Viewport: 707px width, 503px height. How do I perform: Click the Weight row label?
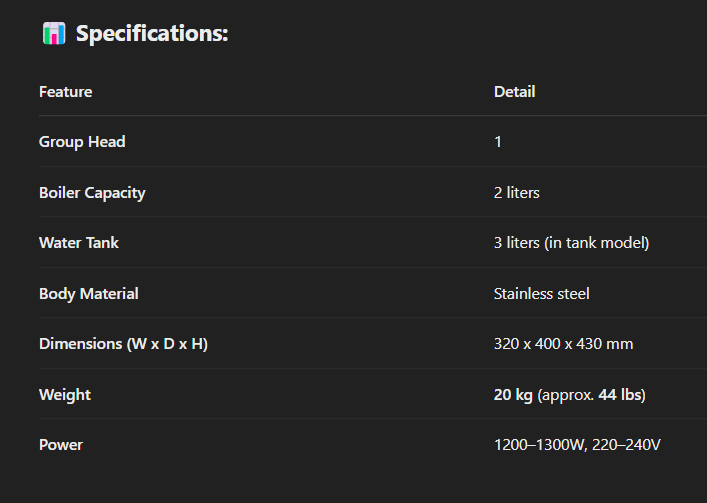tap(65, 395)
